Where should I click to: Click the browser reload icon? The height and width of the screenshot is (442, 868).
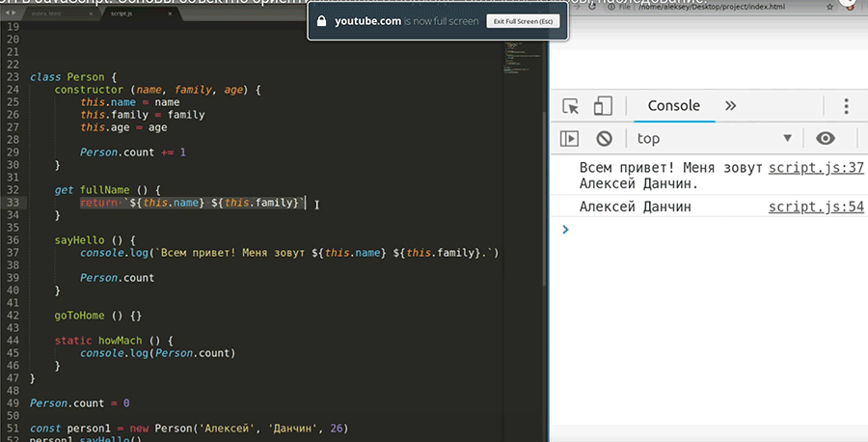(592, 7)
